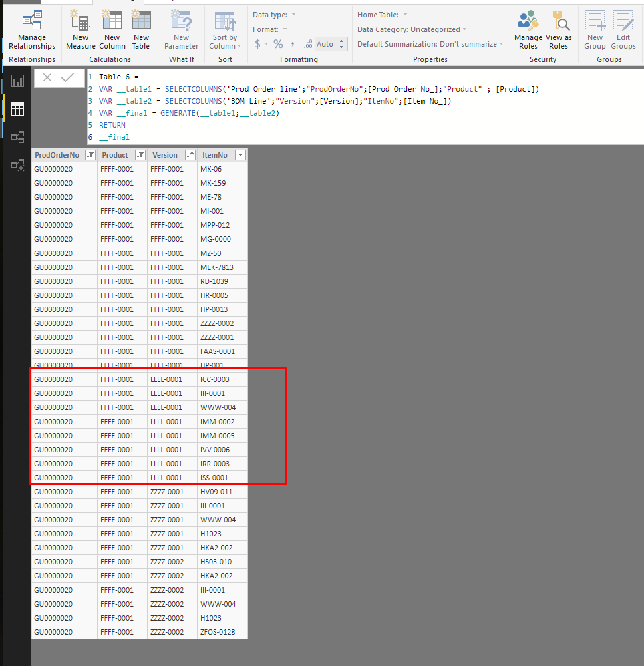This screenshot has height=666, width=644.
Task: Apply thousands separator comma icon
Action: [x=292, y=43]
